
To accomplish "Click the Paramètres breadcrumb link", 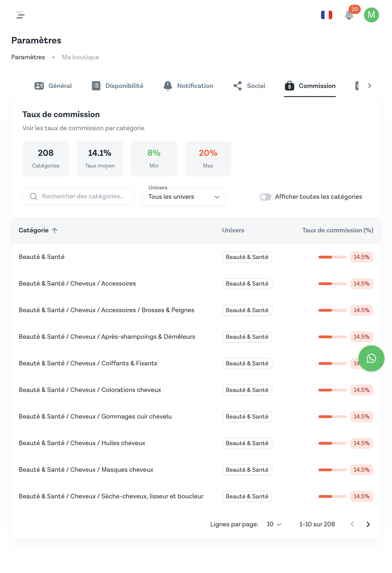I will (28, 57).
